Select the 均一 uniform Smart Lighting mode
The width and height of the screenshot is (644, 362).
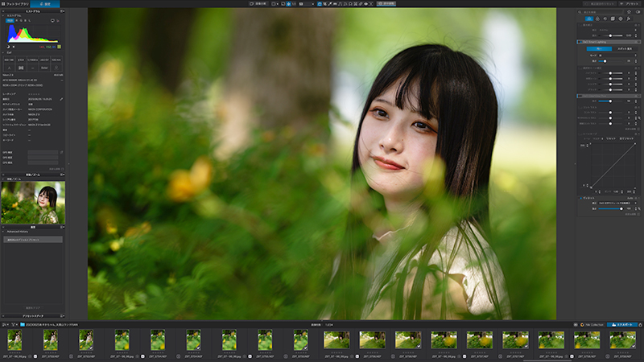[599, 48]
